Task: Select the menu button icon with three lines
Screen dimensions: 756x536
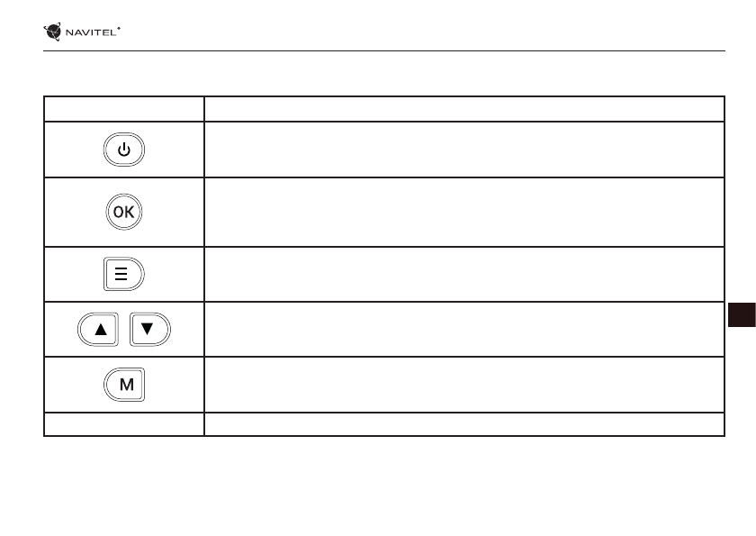Action: pyautogui.click(x=124, y=275)
